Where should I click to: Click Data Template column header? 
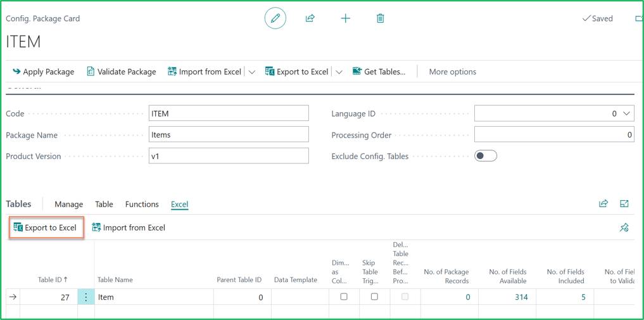point(296,279)
